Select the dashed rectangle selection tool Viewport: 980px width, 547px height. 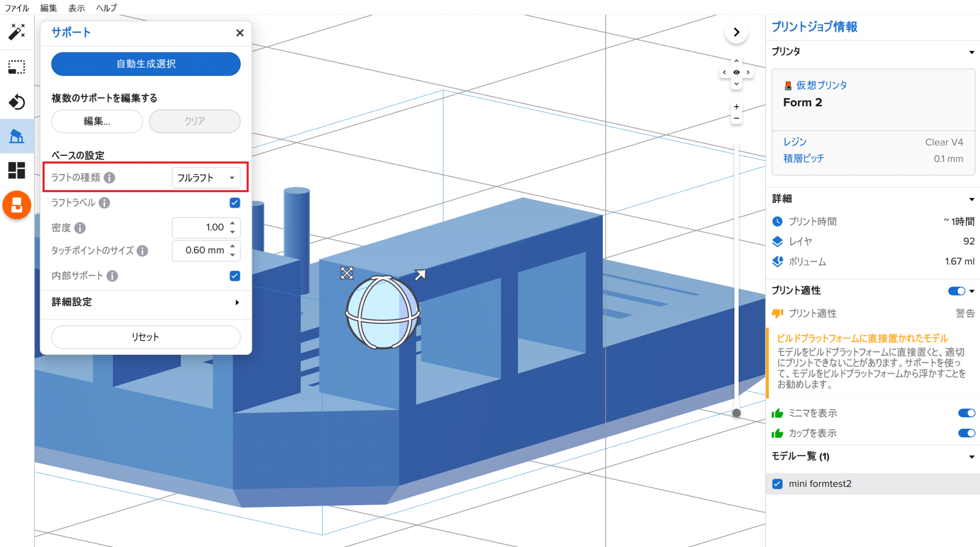[x=17, y=67]
